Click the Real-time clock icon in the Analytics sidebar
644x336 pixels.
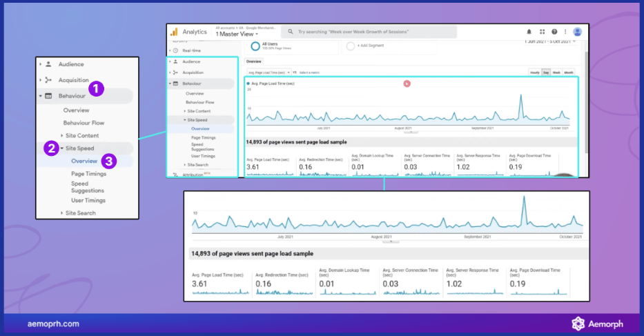click(x=176, y=50)
